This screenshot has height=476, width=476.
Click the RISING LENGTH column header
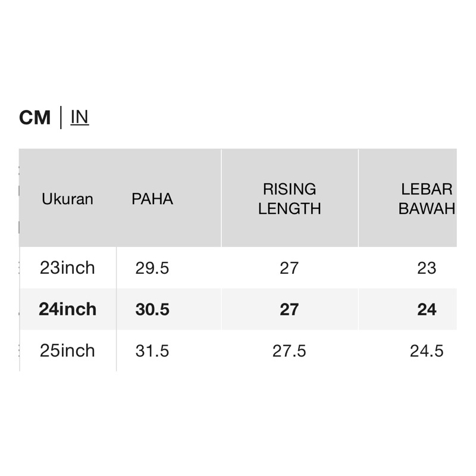290,199
